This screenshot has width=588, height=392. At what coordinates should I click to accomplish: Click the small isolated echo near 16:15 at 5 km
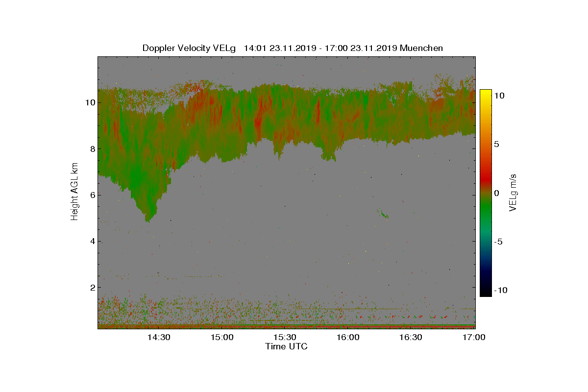383,214
